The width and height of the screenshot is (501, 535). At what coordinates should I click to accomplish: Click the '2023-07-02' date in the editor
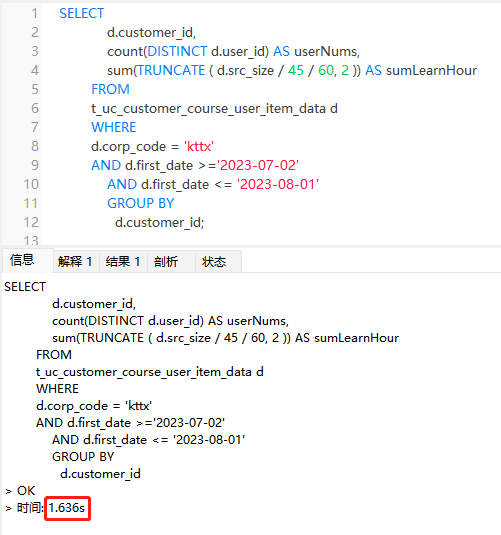(258, 165)
